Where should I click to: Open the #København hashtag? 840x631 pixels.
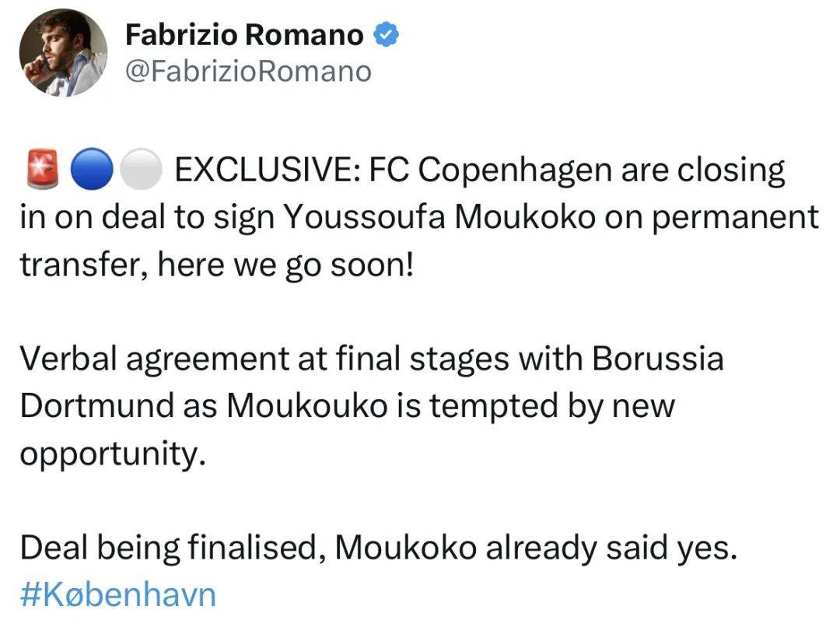(117, 595)
